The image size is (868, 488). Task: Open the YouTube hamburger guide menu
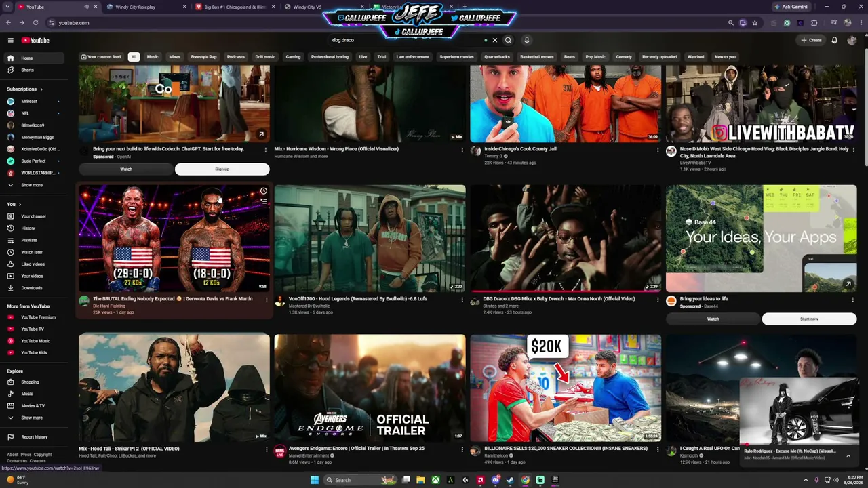[10, 40]
